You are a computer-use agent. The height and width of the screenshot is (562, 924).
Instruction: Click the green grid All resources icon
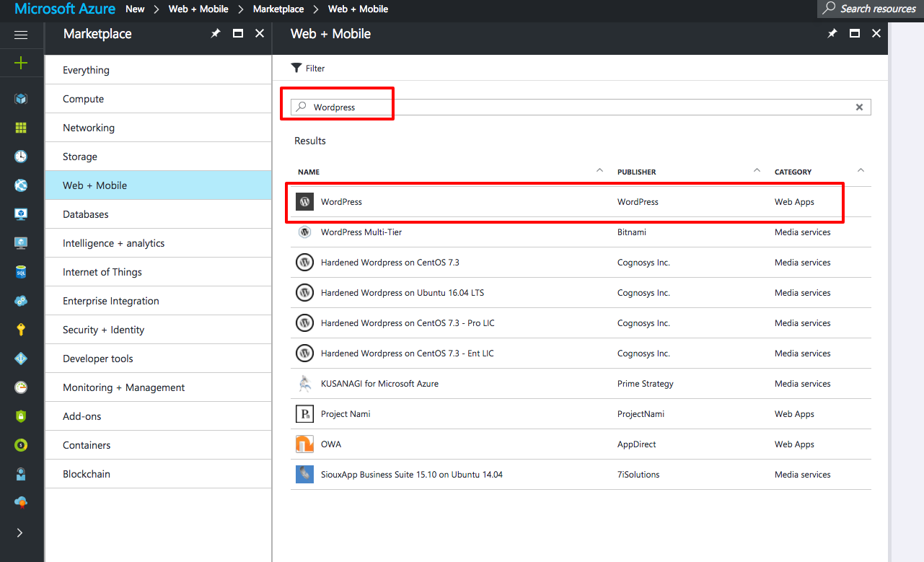(21, 128)
